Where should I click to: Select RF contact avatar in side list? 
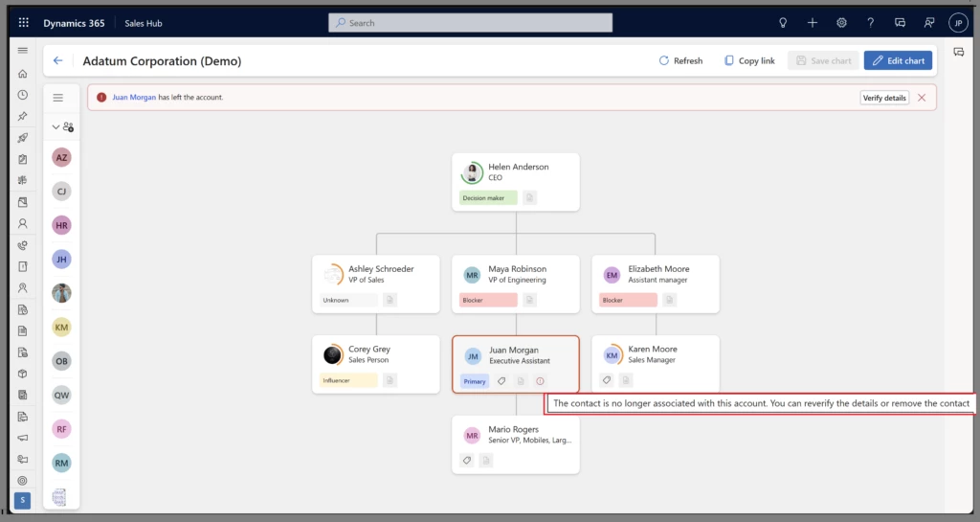[61, 429]
